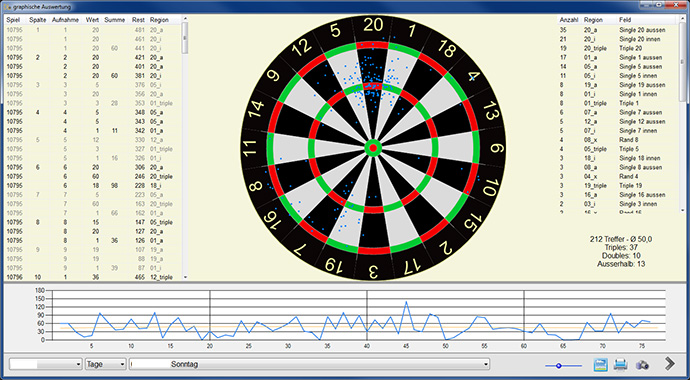This screenshot has width=690, height=380.
Task: Click the Feld column header
Action: pyautogui.click(x=625, y=20)
